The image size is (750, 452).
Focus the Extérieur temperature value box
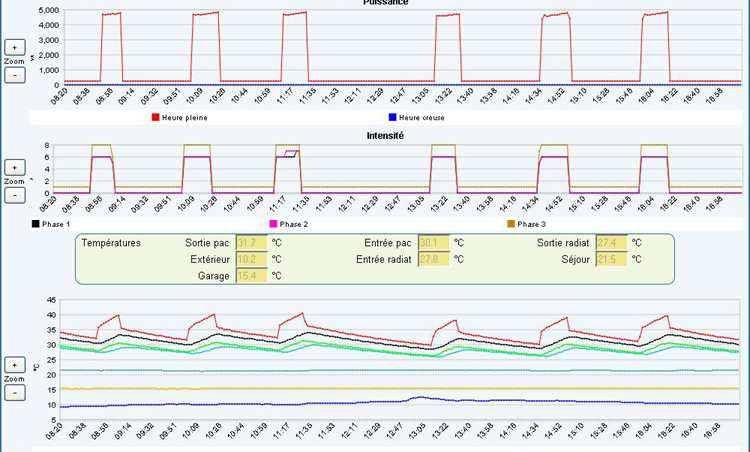[x=251, y=259]
